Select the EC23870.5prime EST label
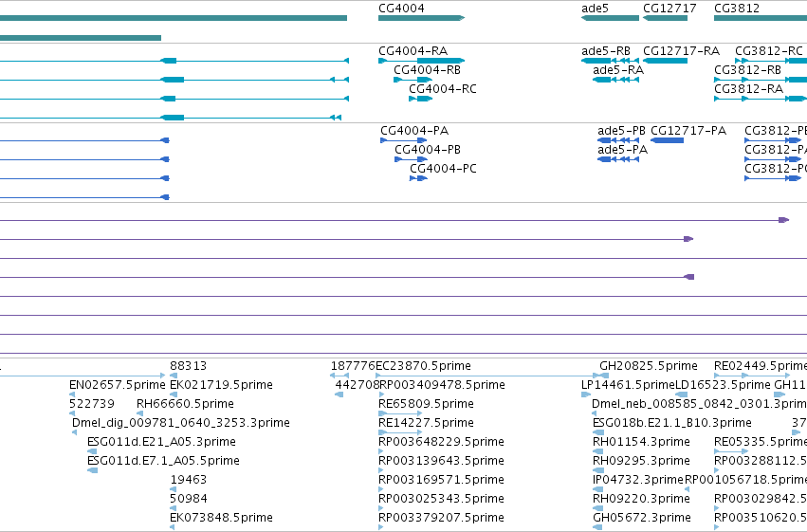This screenshot has width=807, height=532. [424, 366]
